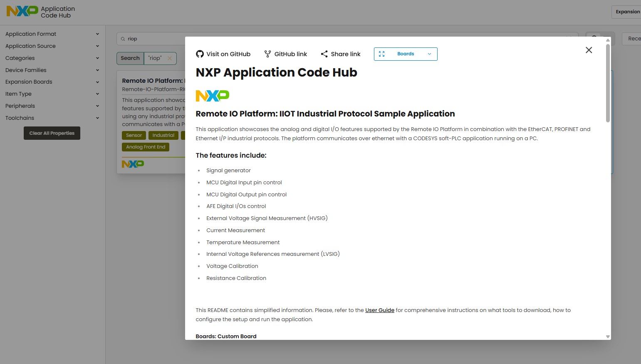641x364 pixels.
Task: Click the NXP logo on the result card
Action: 133,164
